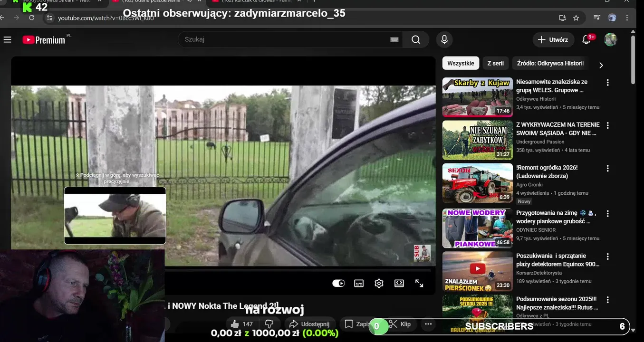644x342 pixels.
Task: Open Odkrywca Historii channel link
Action: [536, 99]
